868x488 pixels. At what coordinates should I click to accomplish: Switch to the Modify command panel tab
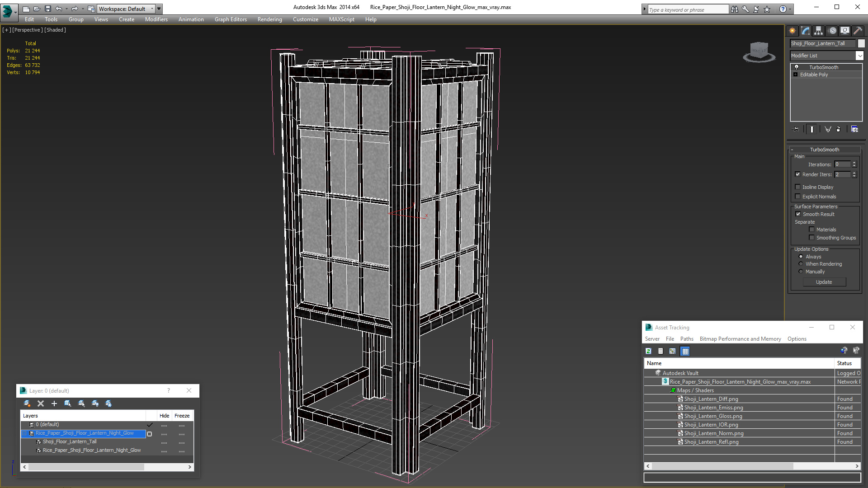coord(805,31)
